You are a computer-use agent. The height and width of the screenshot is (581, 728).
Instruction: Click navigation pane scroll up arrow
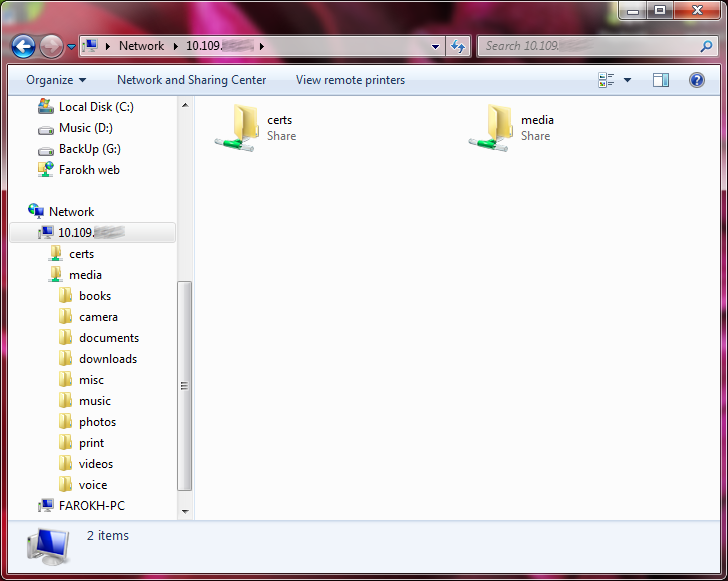click(x=185, y=105)
